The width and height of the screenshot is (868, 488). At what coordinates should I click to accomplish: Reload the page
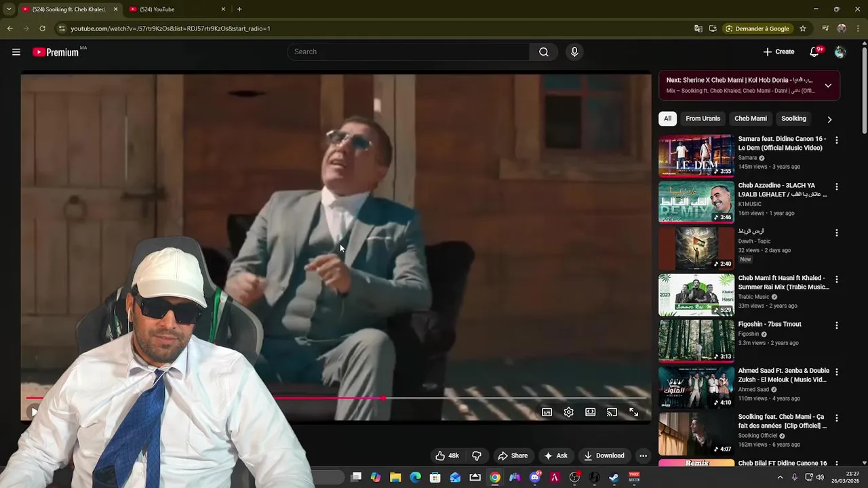42,28
